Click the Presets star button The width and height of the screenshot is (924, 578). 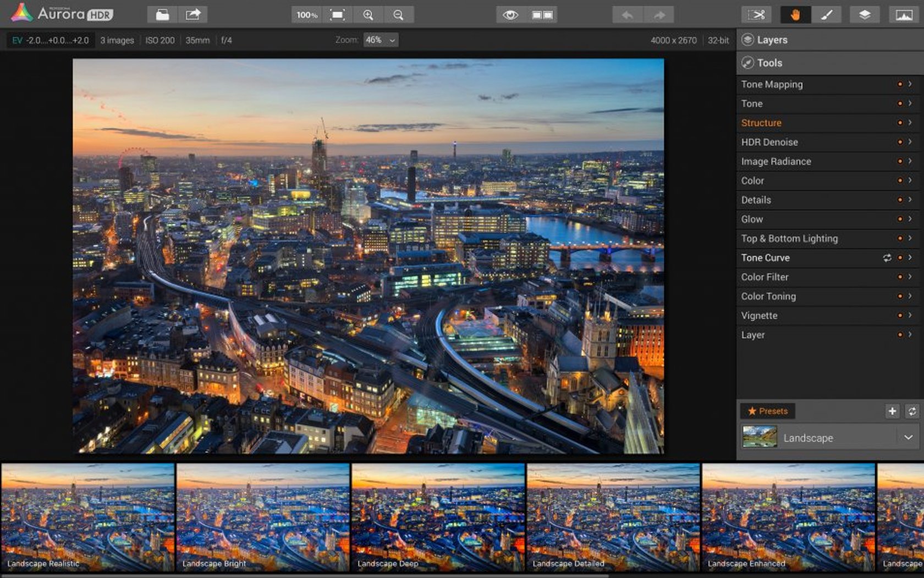tap(768, 411)
